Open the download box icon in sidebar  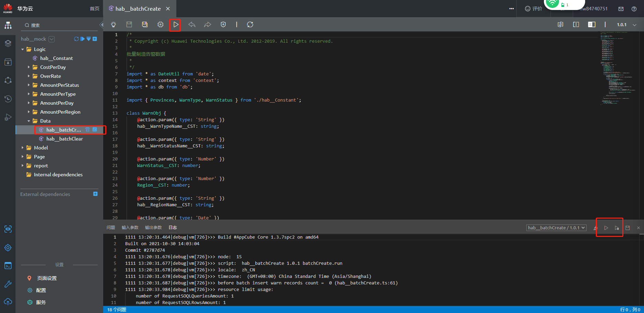tap(8, 62)
